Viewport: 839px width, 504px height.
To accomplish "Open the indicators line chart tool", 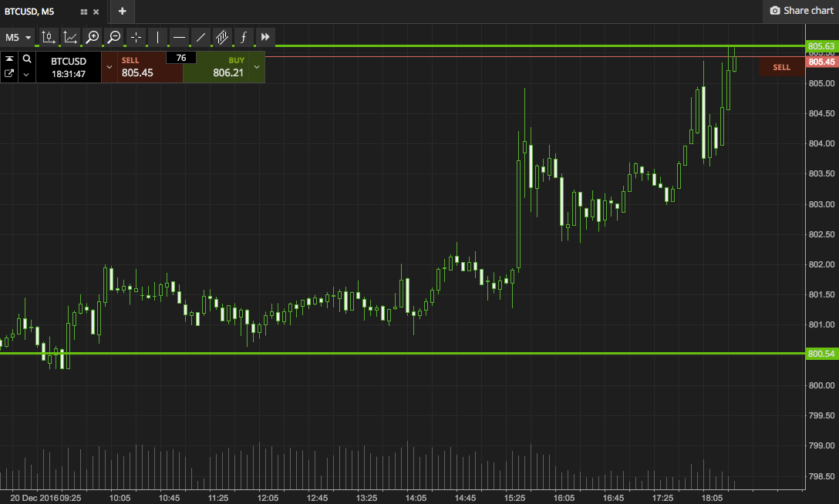I will pyautogui.click(x=70, y=37).
